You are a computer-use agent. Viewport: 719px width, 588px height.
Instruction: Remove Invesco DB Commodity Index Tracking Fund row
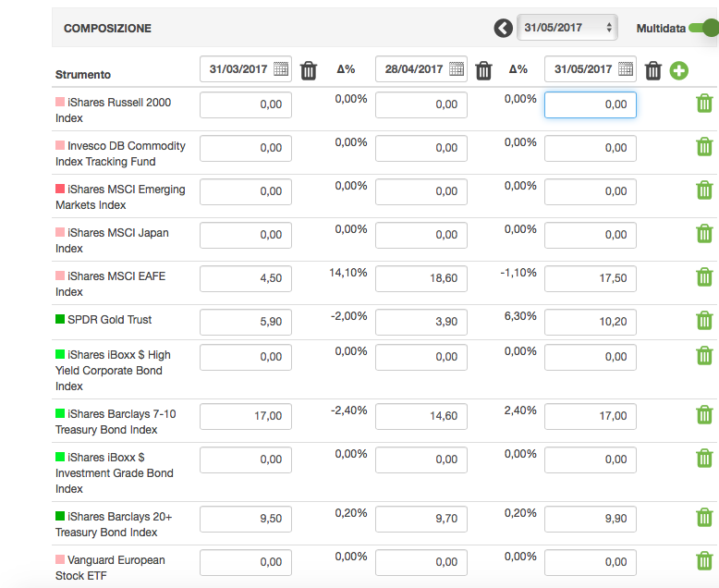(x=704, y=147)
